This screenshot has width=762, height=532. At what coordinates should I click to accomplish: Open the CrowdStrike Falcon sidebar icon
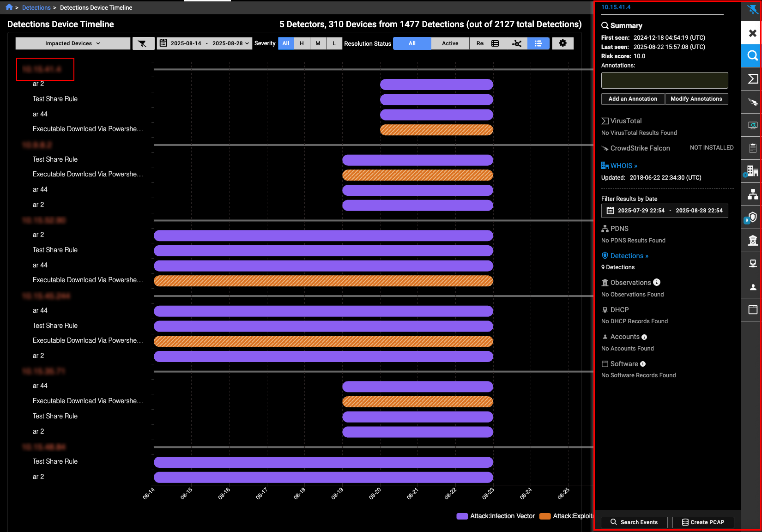pos(752,102)
